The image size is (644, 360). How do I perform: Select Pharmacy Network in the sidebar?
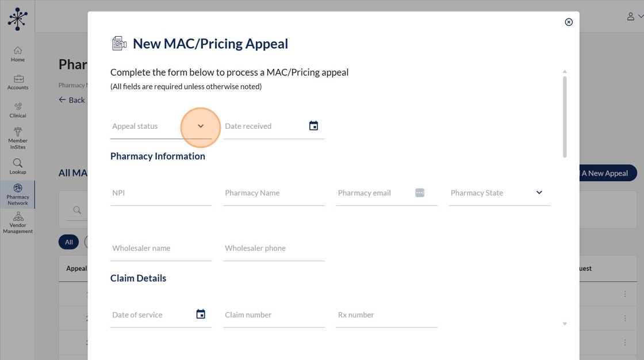coord(18,194)
